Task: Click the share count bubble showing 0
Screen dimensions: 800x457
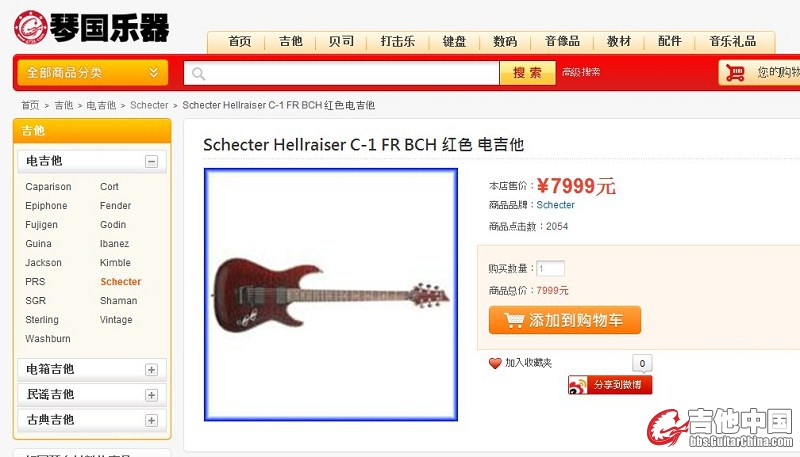Action: (642, 363)
